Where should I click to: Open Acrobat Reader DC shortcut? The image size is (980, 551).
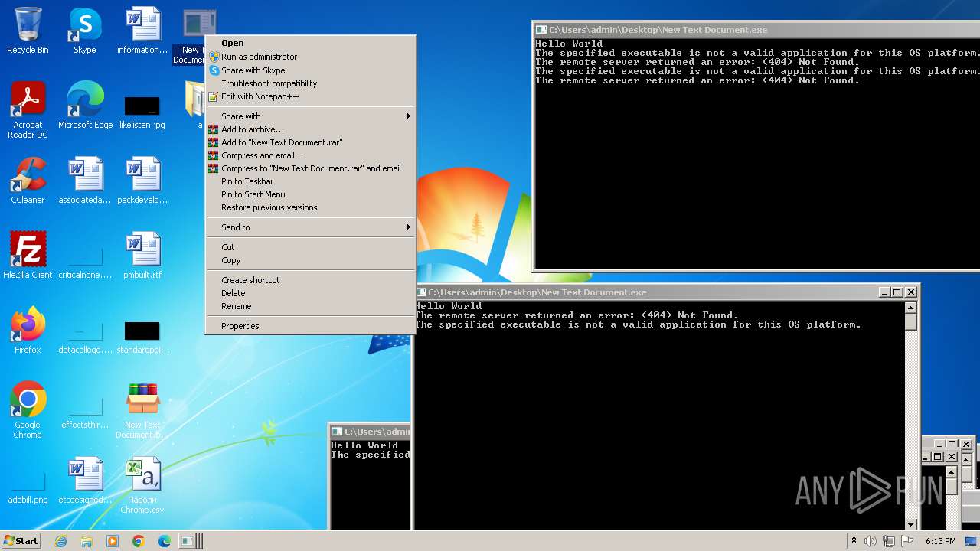click(x=28, y=111)
